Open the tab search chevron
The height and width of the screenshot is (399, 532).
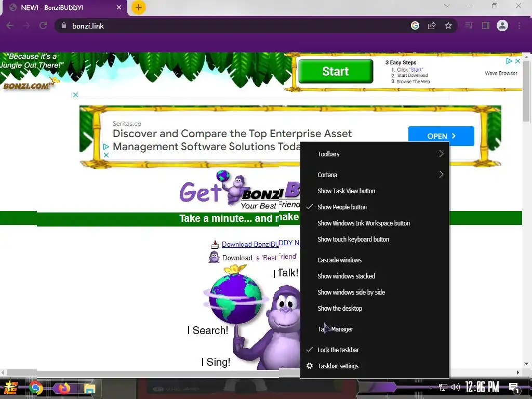coord(446,6)
